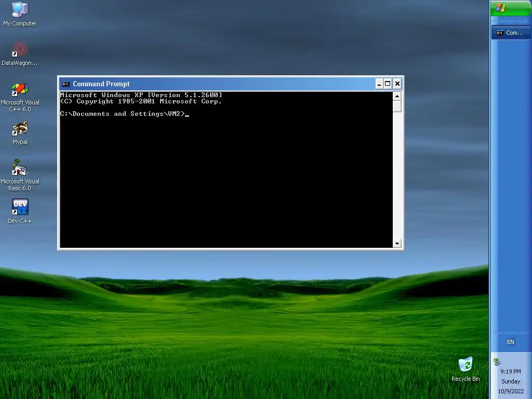Click the 10/9/2022 date in tray
Screen dimensions: 532x399
511,391
